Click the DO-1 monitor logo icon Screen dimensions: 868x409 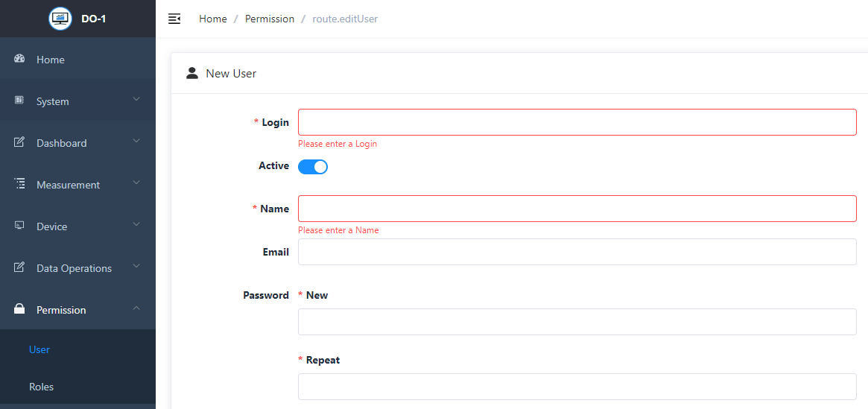(60, 19)
